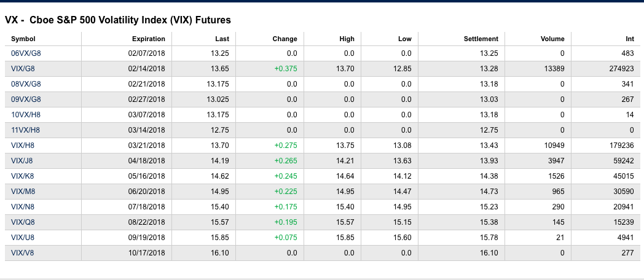Viewport: 644px width, 280px height.
Task: Click the VIX/M8 symbol link
Action: (23, 192)
